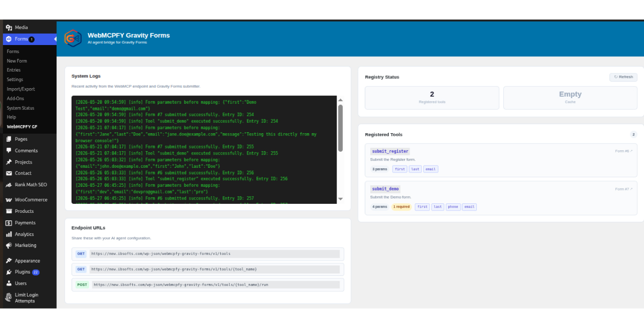Open the Analytics bar chart icon
Image resolution: width=644 pixels, height=328 pixels.
[9, 234]
